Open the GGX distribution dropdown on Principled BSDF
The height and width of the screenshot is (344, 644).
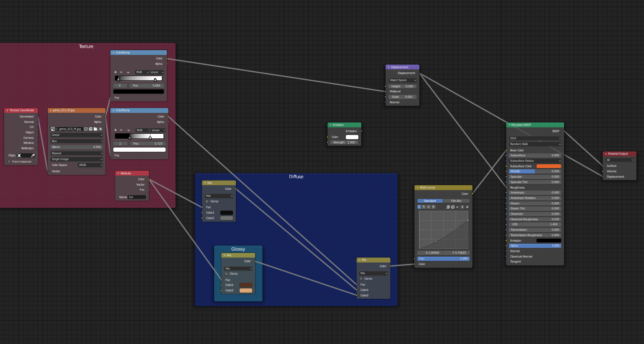[535, 138]
